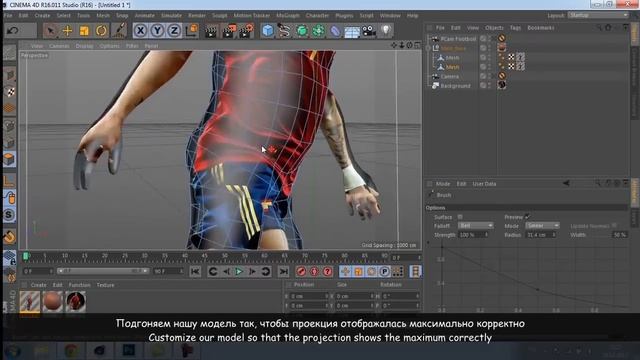The height and width of the screenshot is (360, 640).
Task: Open the MoGraph menu
Action: tap(288, 16)
